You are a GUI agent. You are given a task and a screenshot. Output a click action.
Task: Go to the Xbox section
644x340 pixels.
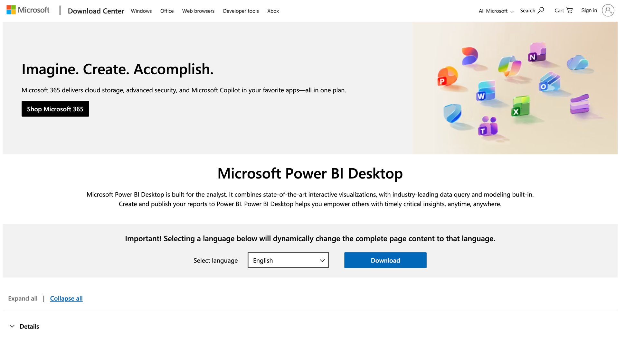[x=273, y=11]
